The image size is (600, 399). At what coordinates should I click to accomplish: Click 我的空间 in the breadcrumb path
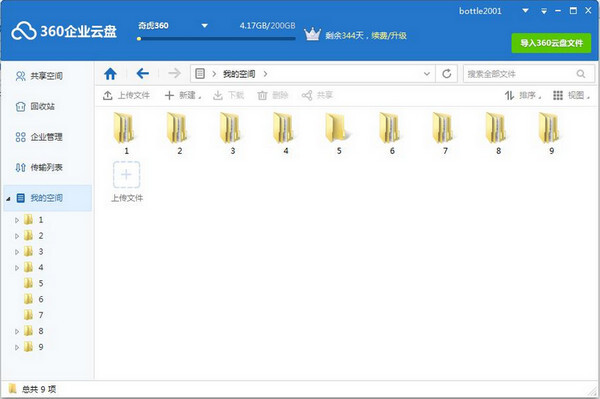point(239,74)
